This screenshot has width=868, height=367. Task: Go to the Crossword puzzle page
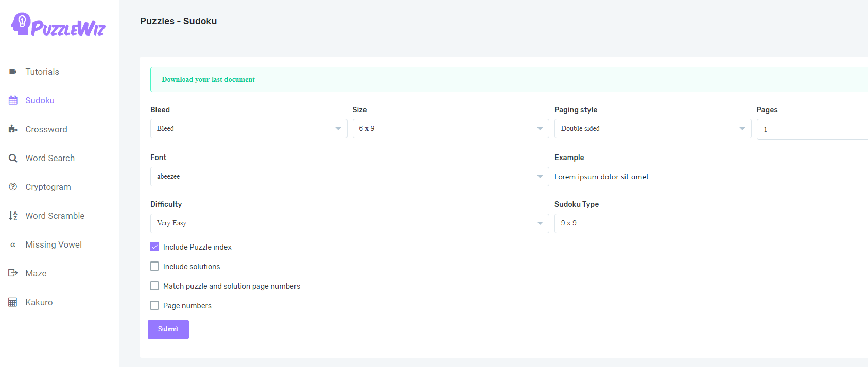[46, 129]
